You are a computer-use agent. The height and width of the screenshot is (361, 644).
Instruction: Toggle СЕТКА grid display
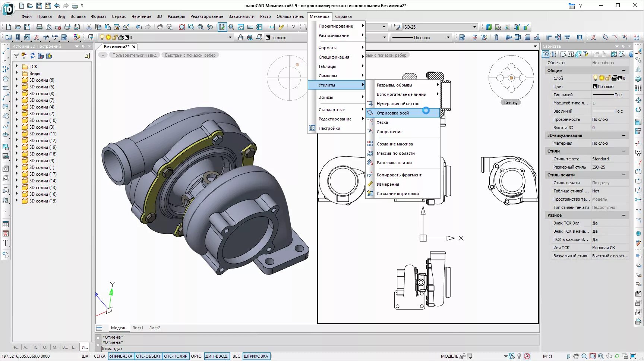click(100, 356)
